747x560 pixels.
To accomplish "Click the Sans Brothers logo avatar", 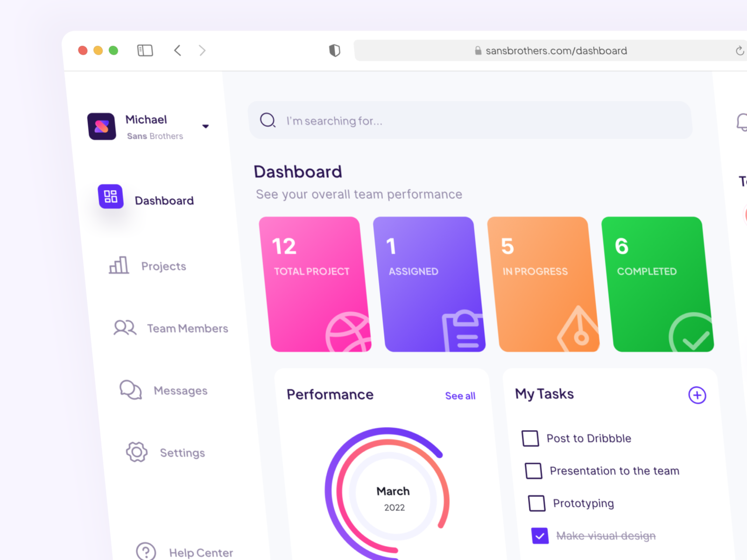I will (x=102, y=126).
